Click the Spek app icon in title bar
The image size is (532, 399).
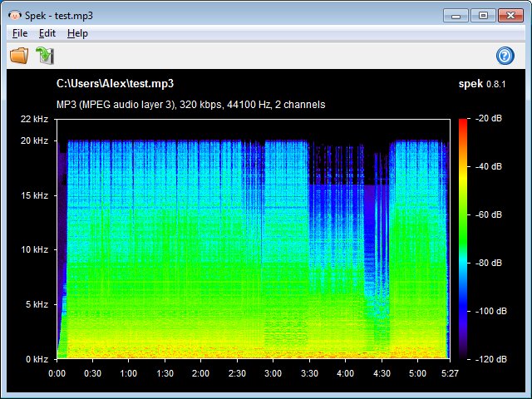[x=13, y=14]
